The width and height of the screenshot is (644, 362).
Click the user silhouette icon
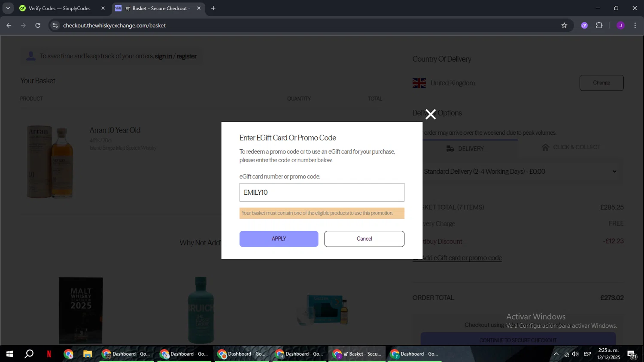31,56
